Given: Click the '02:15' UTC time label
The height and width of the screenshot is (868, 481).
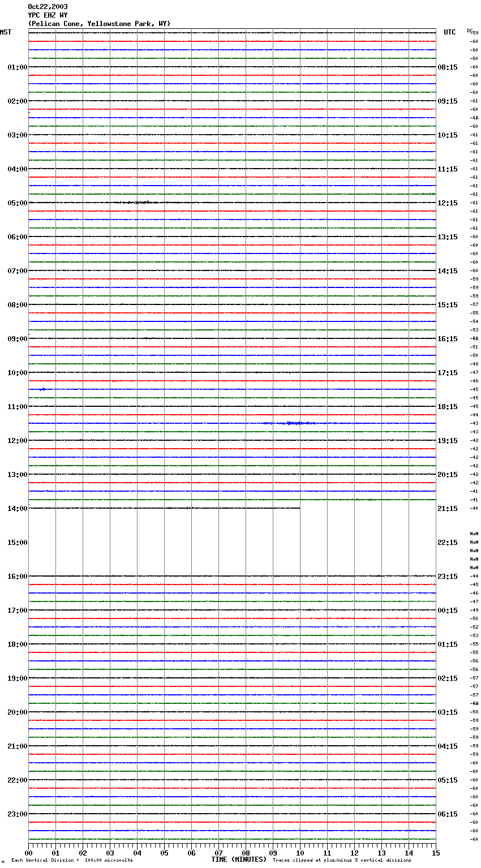Looking at the screenshot, I should (x=448, y=678).
